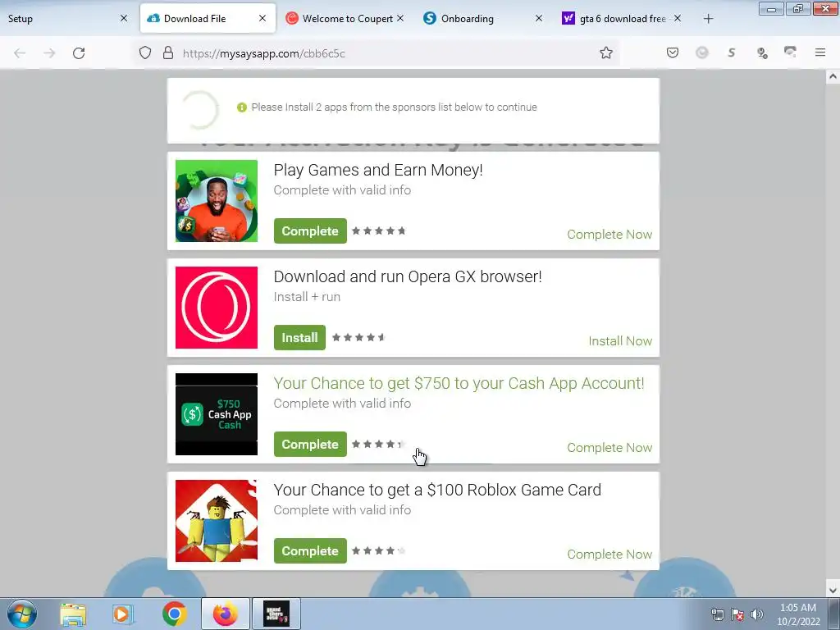Click the mysaysapp.com URL address bar
The height and width of the screenshot is (630, 840).
coord(375,53)
